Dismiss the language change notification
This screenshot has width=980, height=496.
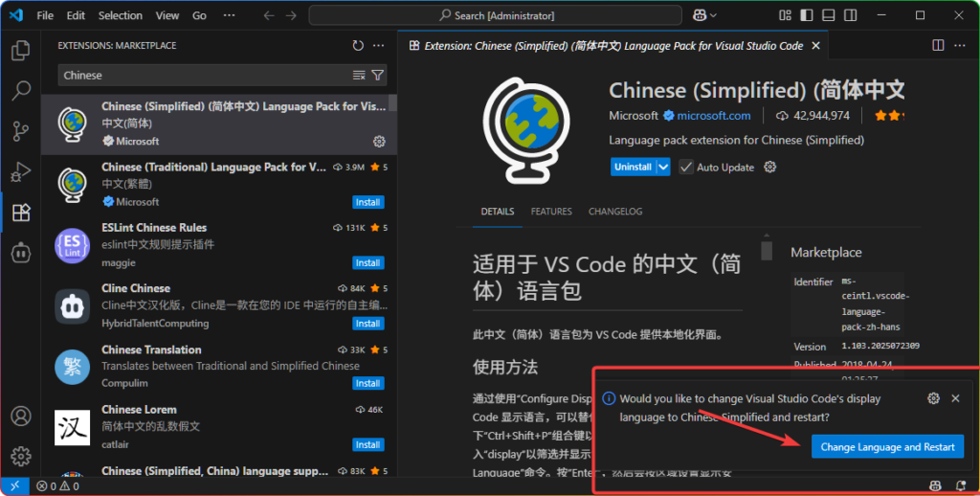[956, 398]
